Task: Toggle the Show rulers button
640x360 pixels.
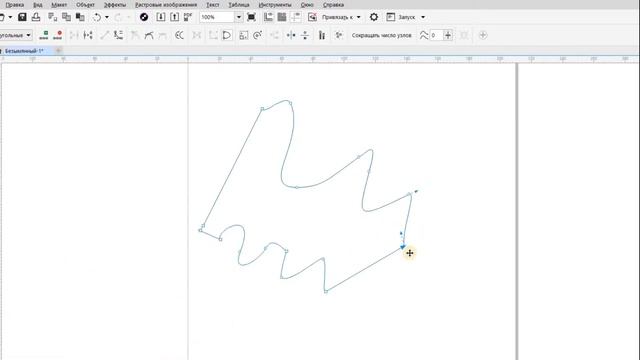Action: (x=268, y=17)
